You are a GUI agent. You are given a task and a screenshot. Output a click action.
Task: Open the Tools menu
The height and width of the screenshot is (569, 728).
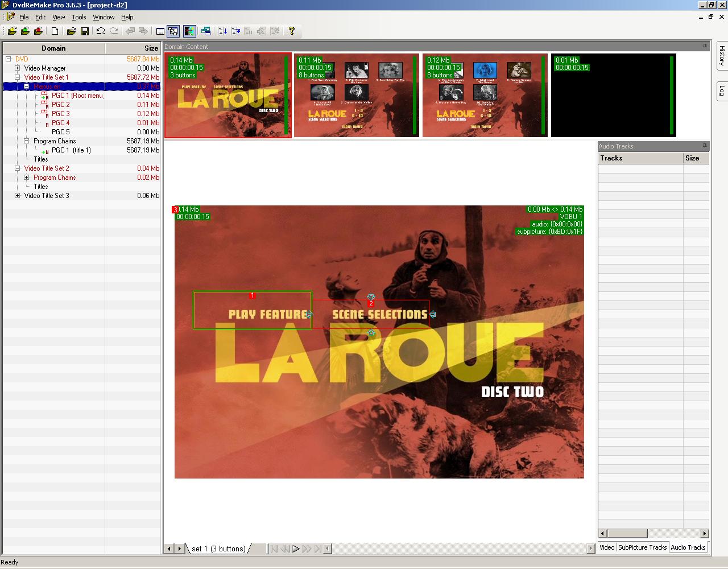[79, 17]
